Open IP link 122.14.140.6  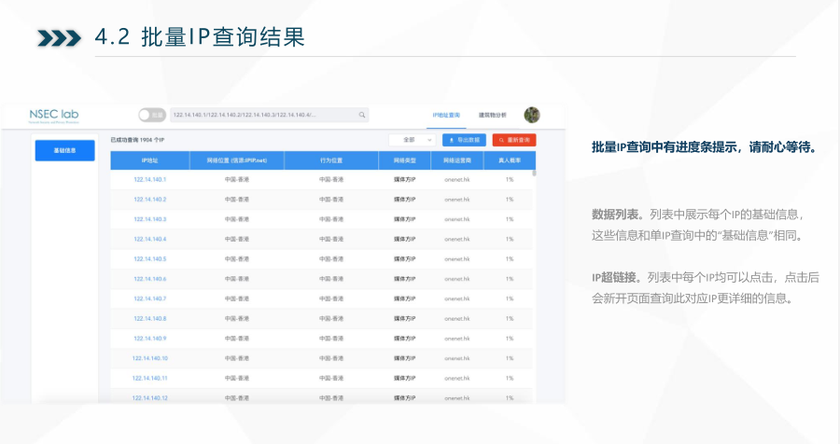(150, 279)
